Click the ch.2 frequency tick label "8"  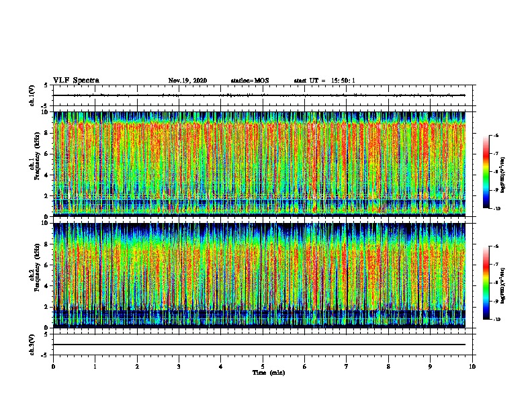pos(46,244)
